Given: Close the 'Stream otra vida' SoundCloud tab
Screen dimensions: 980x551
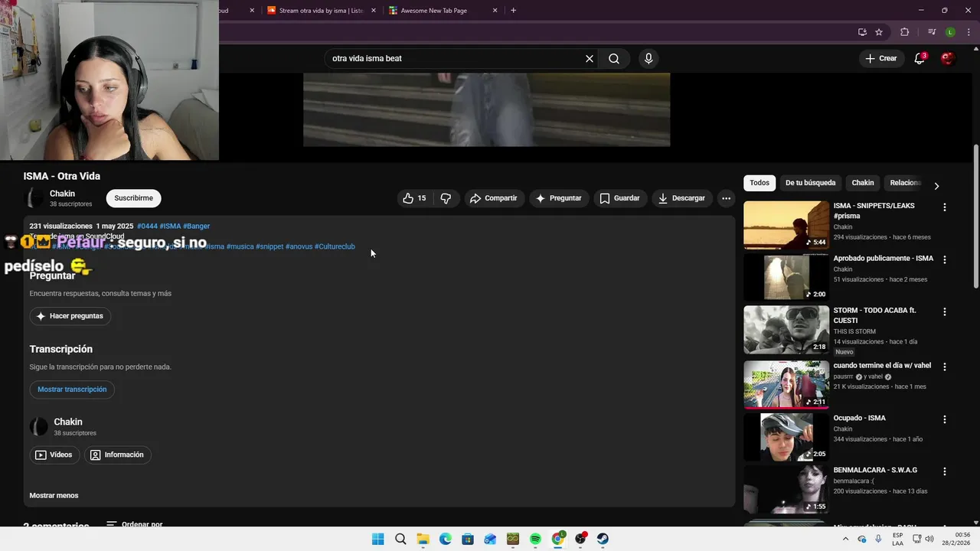Looking at the screenshot, I should point(374,11).
